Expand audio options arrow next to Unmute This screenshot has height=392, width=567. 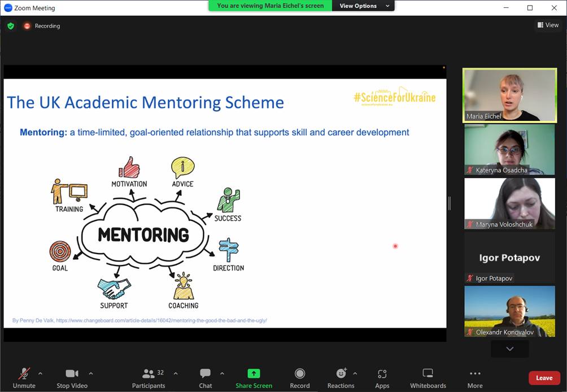40,373
